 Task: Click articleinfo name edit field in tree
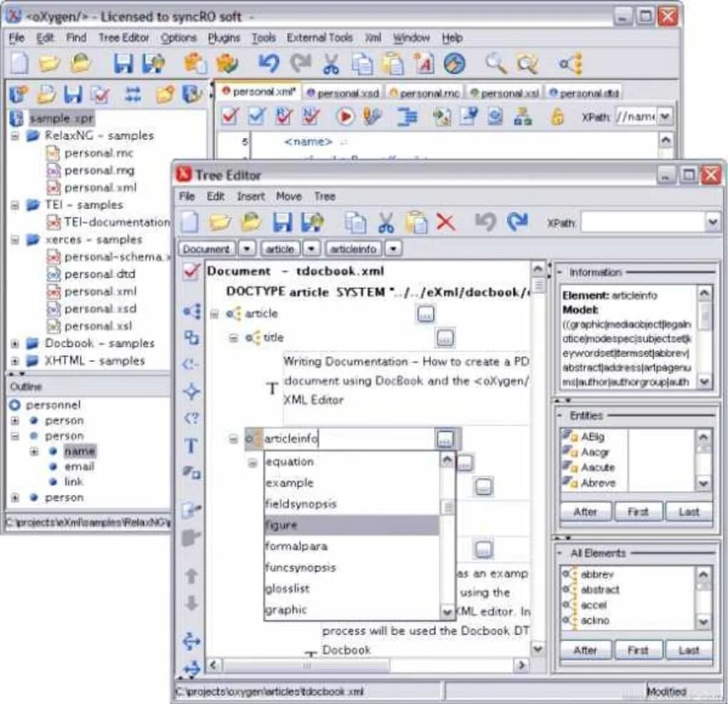click(x=348, y=438)
